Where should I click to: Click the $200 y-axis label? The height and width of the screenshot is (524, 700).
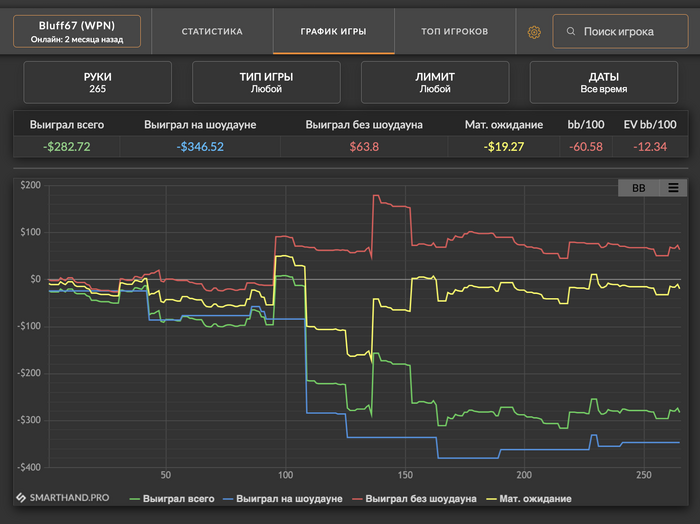coord(30,185)
